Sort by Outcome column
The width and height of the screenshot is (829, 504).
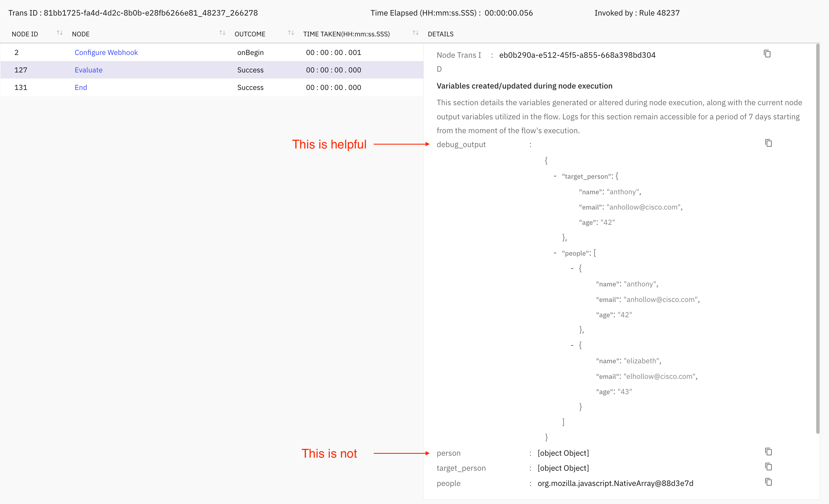pos(291,33)
